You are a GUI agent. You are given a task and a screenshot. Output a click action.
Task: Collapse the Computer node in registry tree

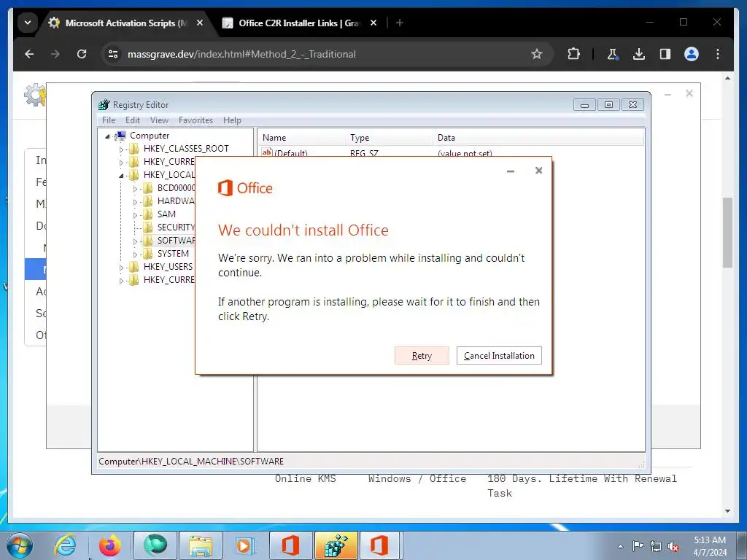pyautogui.click(x=108, y=136)
